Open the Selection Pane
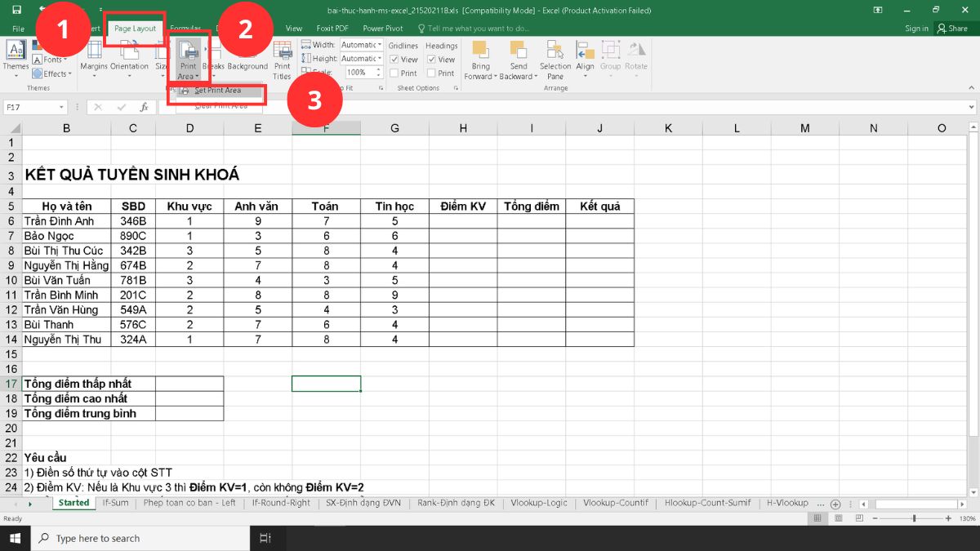This screenshot has width=980, height=551. click(555, 59)
